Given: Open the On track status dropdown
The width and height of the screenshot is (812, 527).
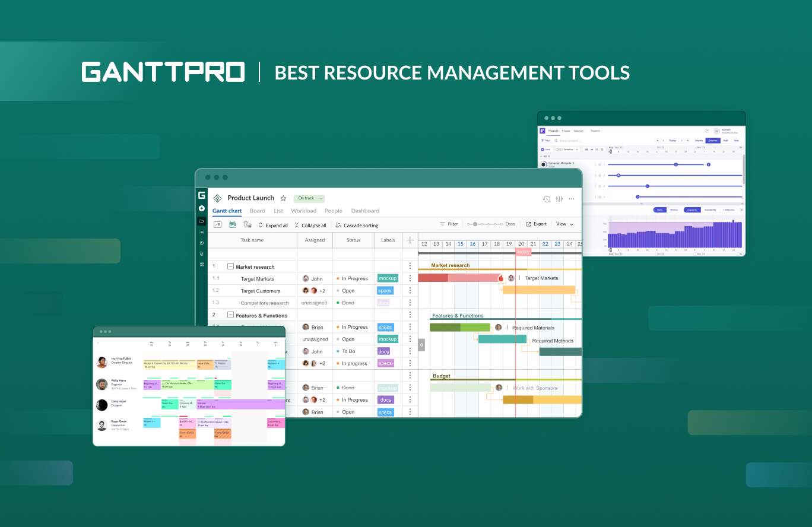Looking at the screenshot, I should click(309, 198).
